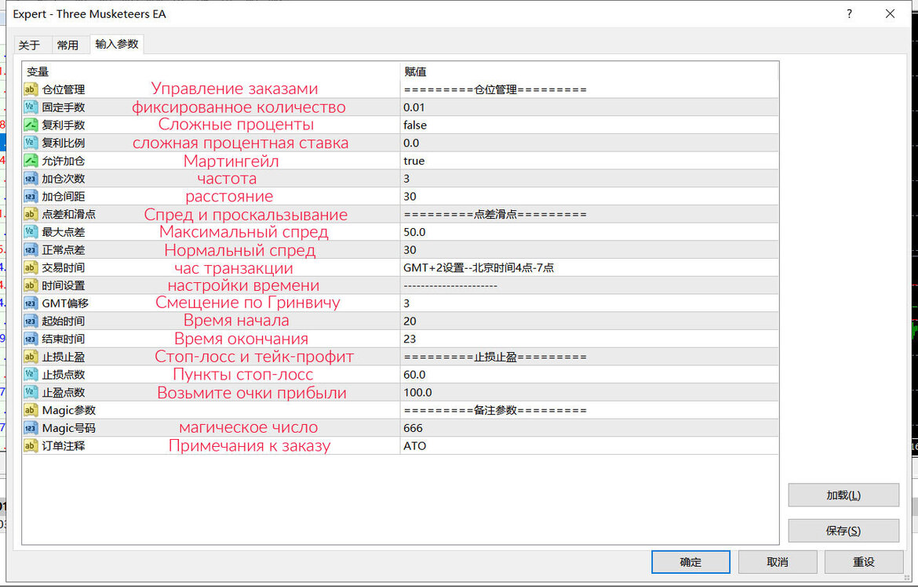Click the double-type icon beside 止损点数
The width and height of the screenshot is (918, 588).
31,375
